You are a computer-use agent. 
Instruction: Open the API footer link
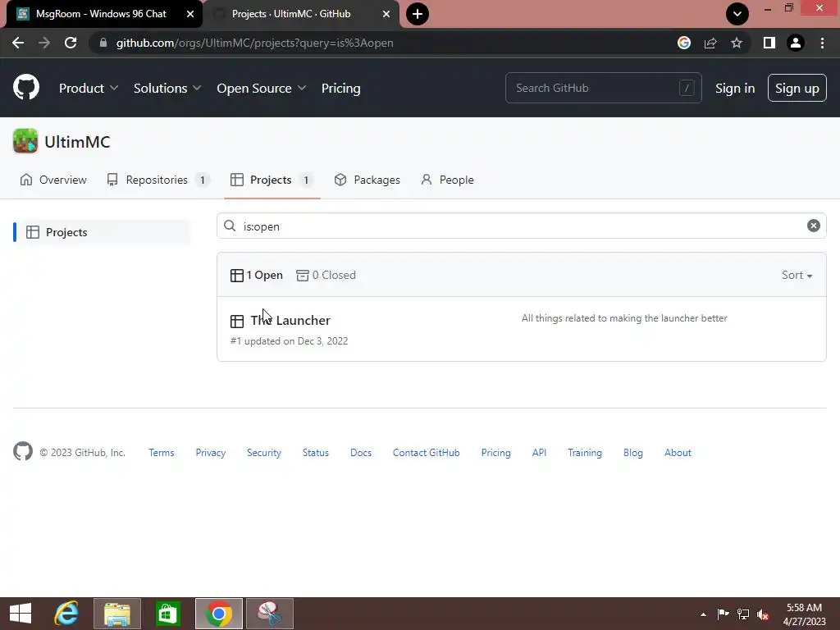539,452
